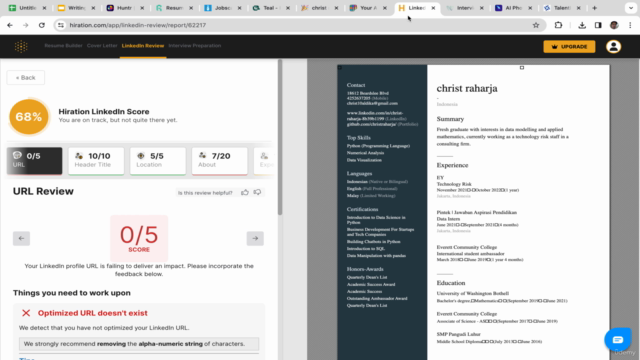Open Chrome three-dot menu
Image resolution: width=640 pixels, height=360 pixels.
630,25
